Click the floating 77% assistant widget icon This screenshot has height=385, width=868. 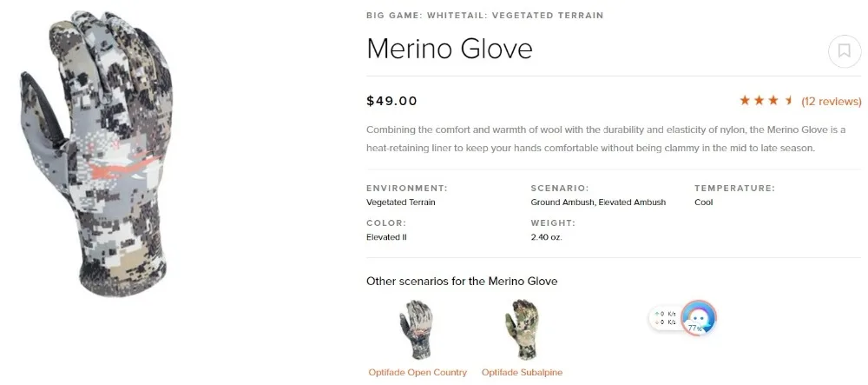click(699, 318)
